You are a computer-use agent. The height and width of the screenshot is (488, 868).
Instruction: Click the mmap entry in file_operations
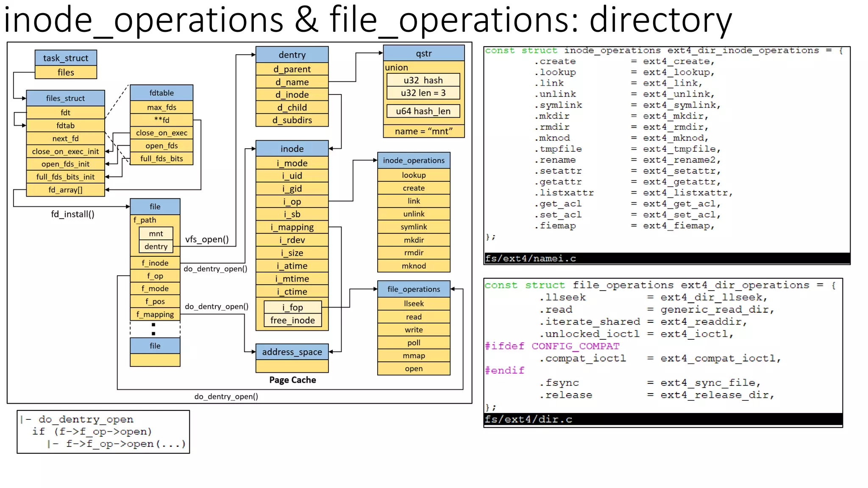click(x=413, y=355)
